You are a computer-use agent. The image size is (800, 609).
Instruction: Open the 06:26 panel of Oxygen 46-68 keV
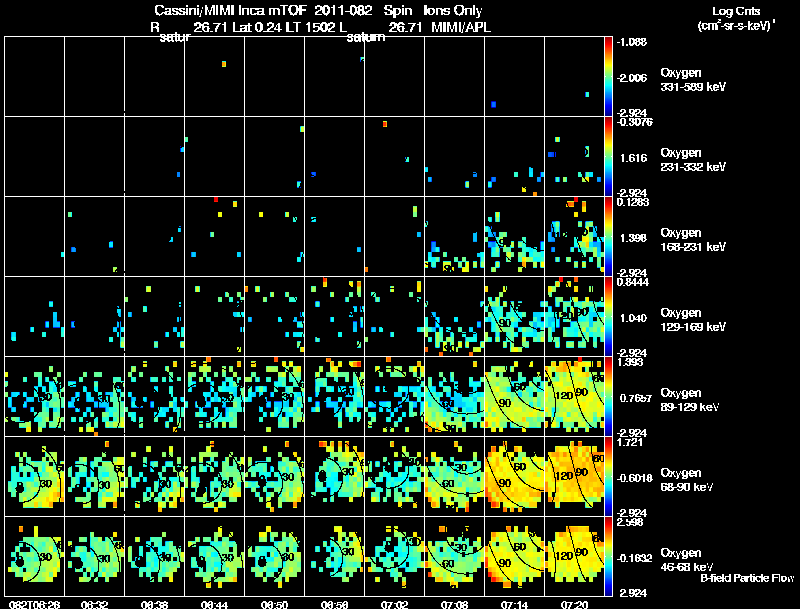[x=35, y=556]
